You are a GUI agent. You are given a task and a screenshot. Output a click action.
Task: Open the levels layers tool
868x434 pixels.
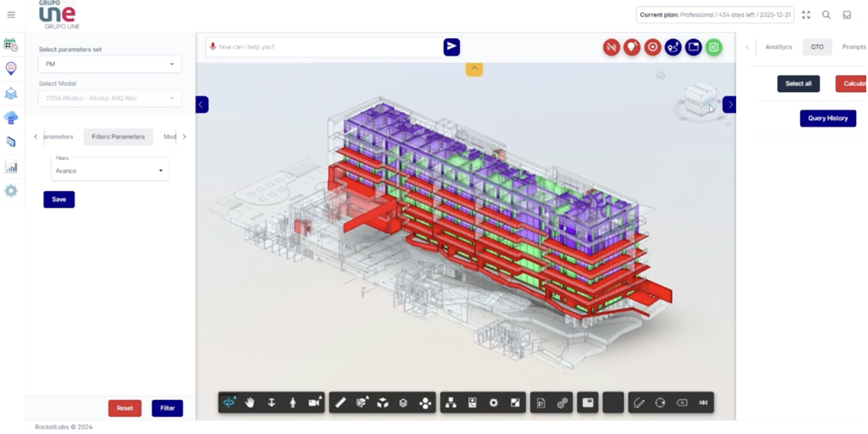(x=403, y=403)
